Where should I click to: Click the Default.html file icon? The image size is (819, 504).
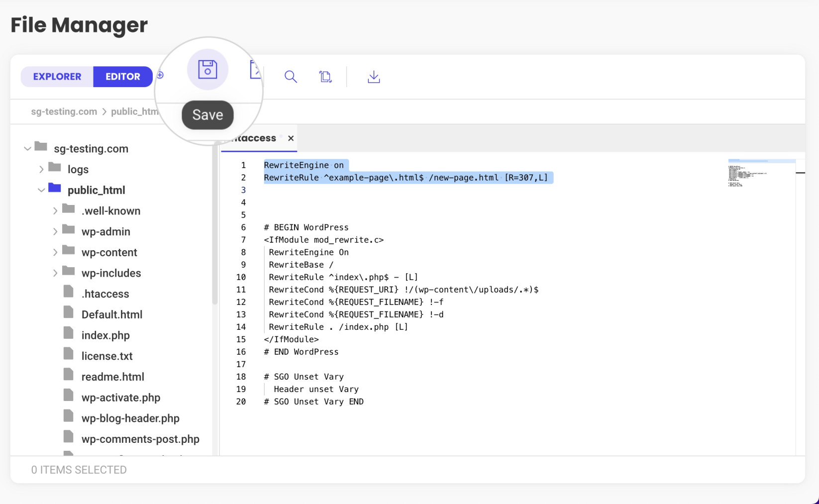click(69, 312)
